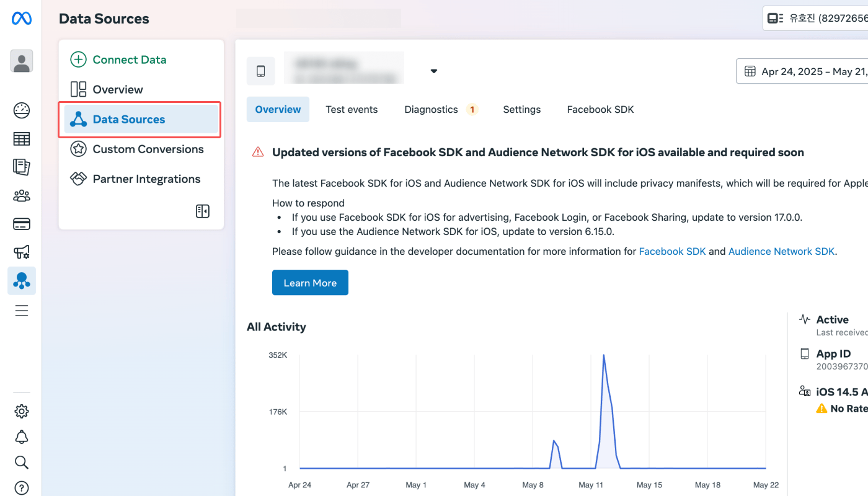
Task: Click the yellow warning icon beside No Rate
Action: [x=822, y=409]
